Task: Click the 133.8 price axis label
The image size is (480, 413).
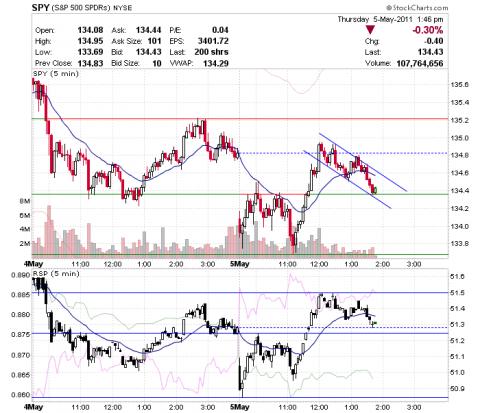Action: (x=460, y=244)
